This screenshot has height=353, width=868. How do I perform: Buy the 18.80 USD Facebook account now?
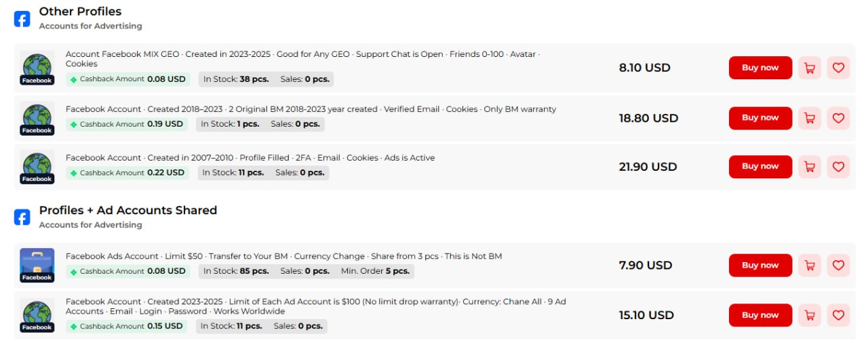coord(760,118)
